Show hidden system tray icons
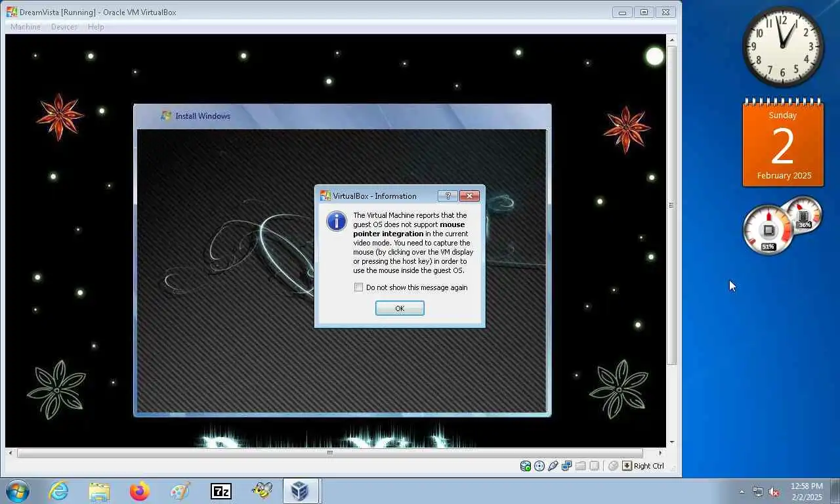Screen dimensions: 840x504 [x=742, y=492]
